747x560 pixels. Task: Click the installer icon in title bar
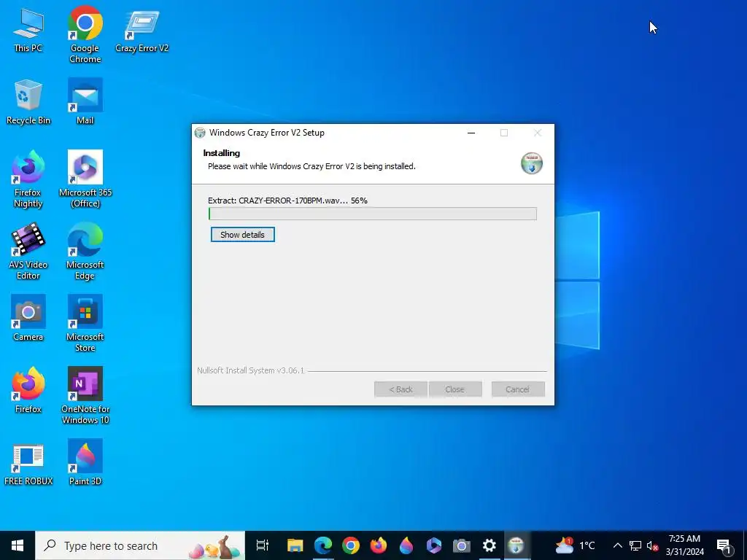(200, 133)
